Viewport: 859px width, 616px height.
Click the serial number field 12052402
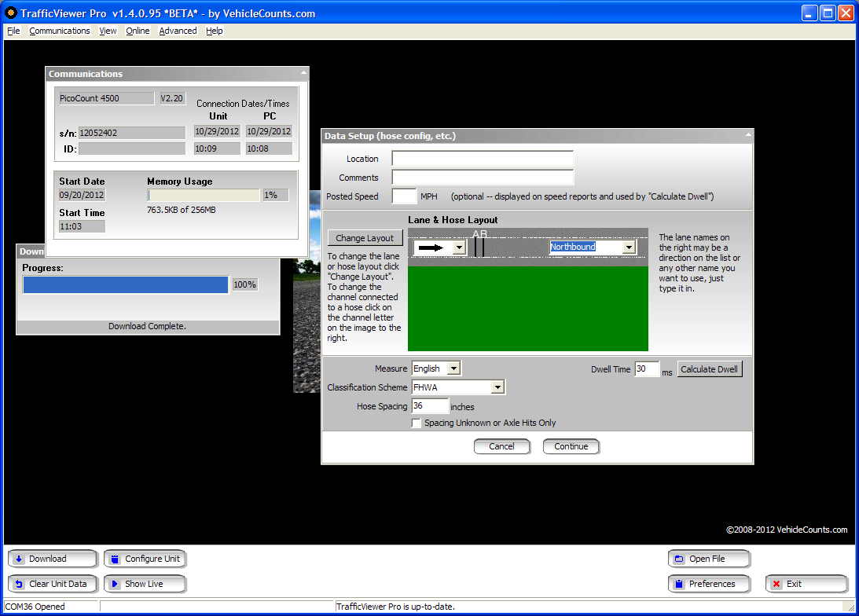132,133
